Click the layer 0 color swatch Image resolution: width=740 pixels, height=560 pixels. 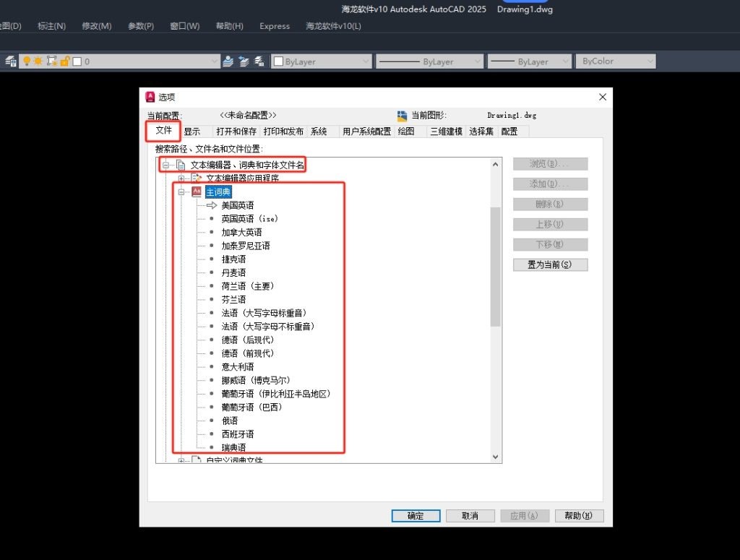tap(77, 61)
